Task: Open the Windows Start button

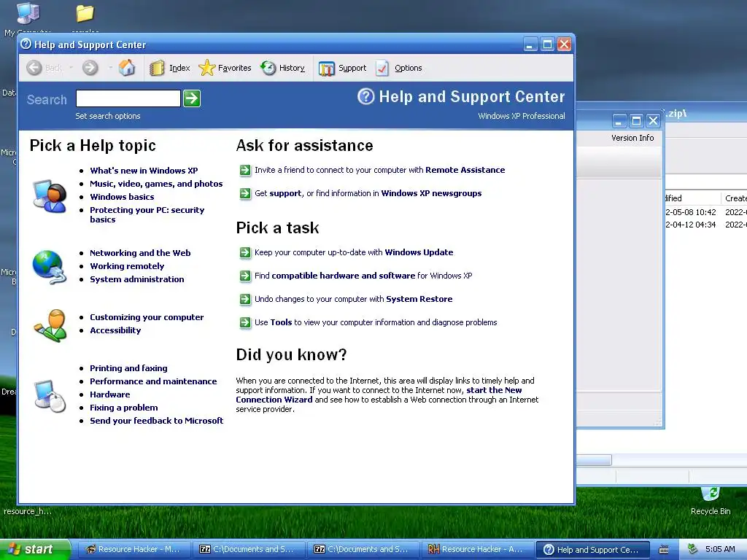Action: coord(34,549)
